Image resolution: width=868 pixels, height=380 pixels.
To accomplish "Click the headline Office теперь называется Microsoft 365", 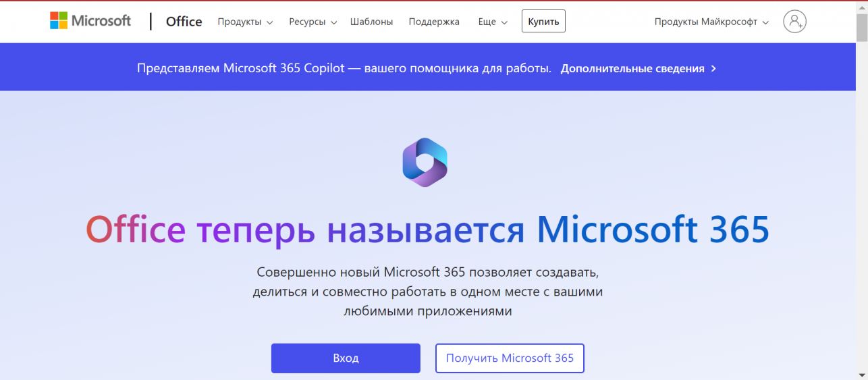I will [427, 230].
